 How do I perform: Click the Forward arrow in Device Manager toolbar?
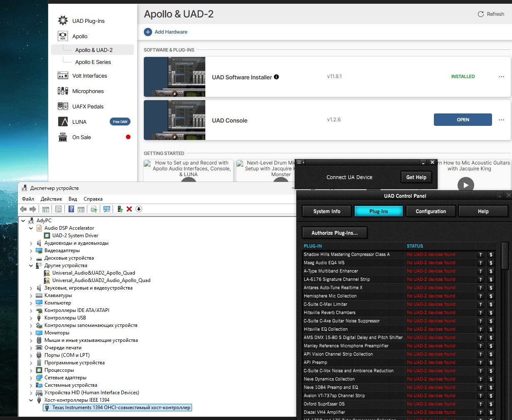pos(32,209)
